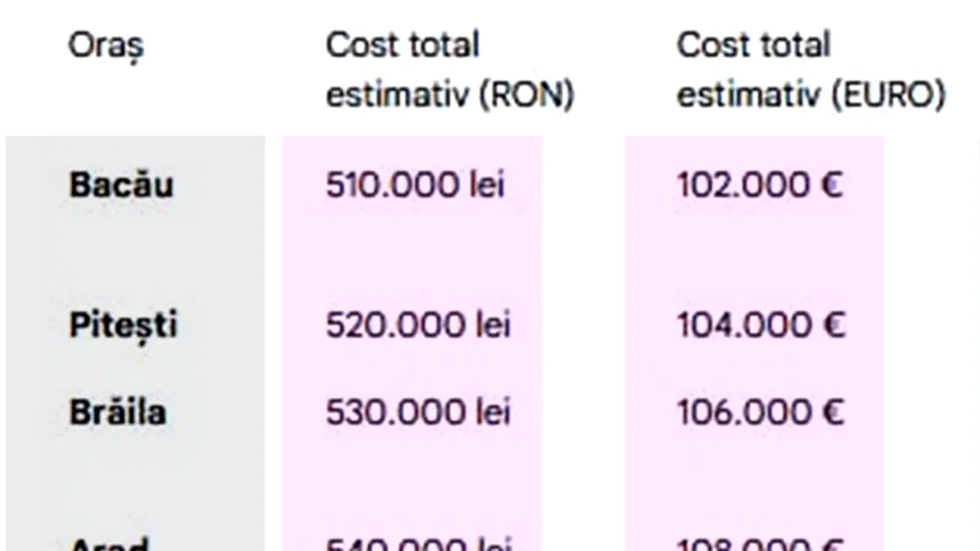
Task: Select the Pitești city cell
Action: pos(123,325)
